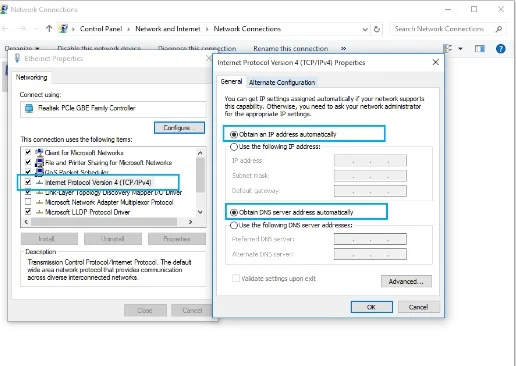Click Diagnose this connection in toolbar
The height and width of the screenshot is (366, 516).
(197, 49)
